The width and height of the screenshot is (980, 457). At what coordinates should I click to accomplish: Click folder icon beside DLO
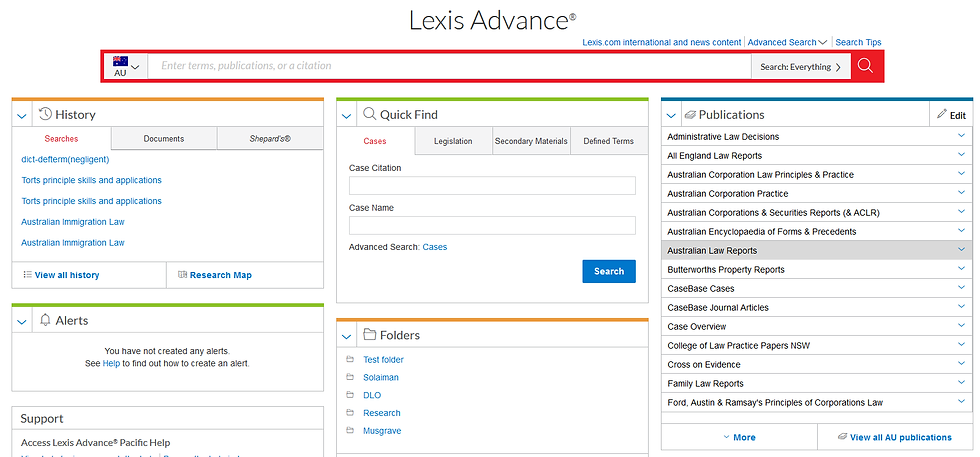click(349, 394)
